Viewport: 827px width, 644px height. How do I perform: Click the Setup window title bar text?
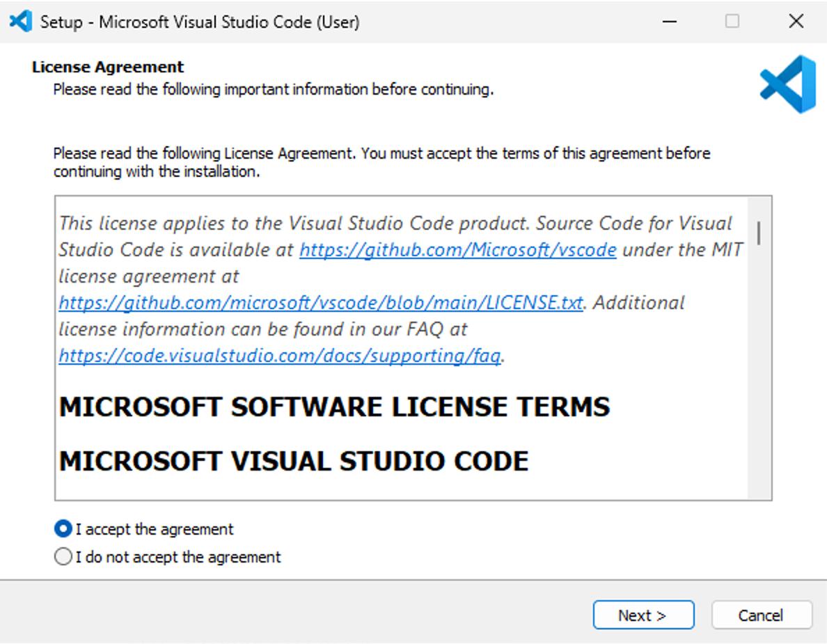point(200,22)
